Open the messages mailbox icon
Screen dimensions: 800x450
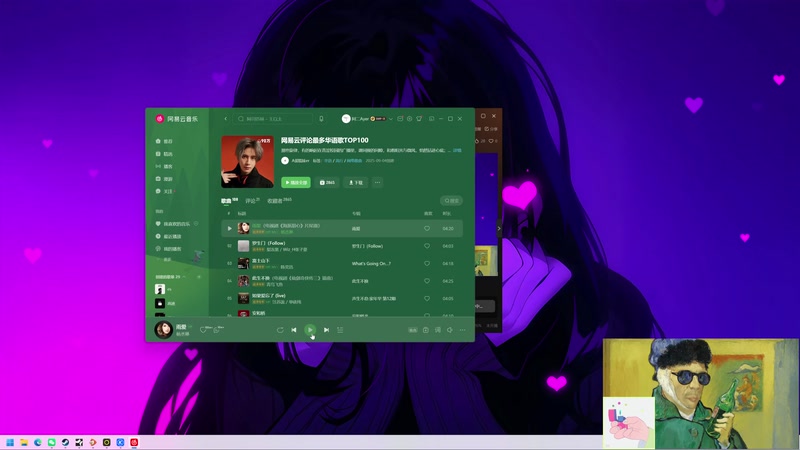tap(400, 119)
